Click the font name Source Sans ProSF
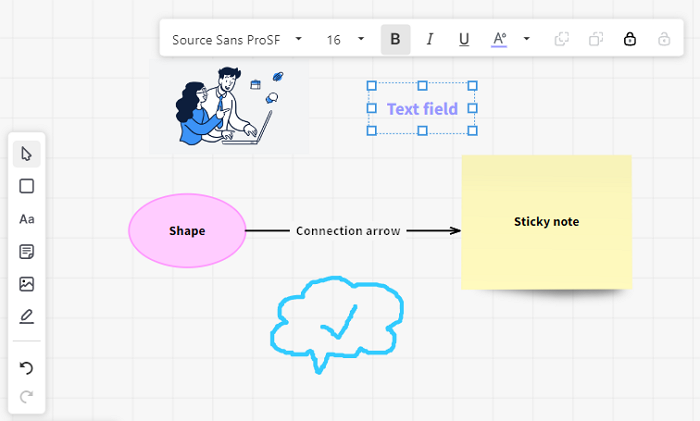Image resolution: width=700 pixels, height=421 pixels. 226,40
